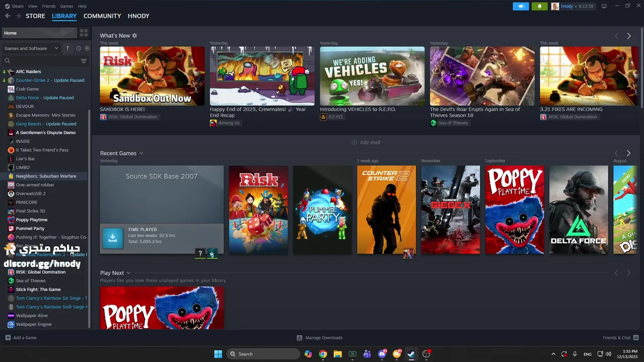
Task: Click the question mark badge on Source SDK card
Action: point(200,253)
